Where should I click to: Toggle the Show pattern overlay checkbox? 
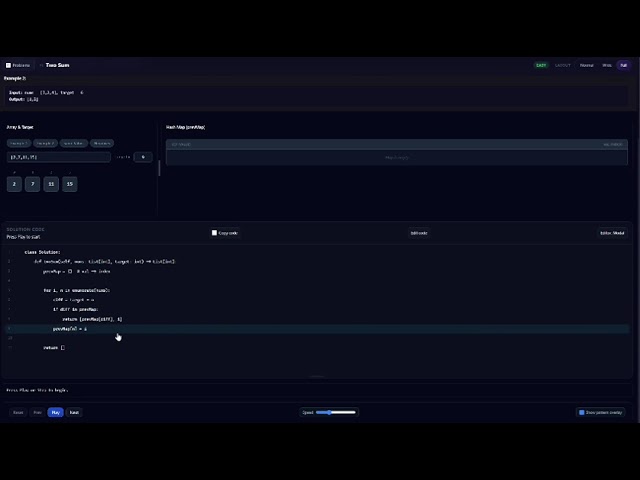click(582, 412)
